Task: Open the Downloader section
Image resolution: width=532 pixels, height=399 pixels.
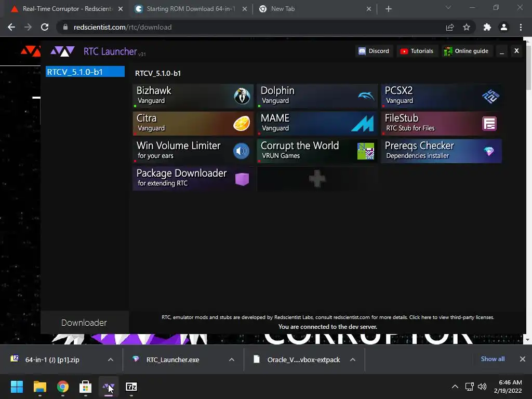Action: pos(84,322)
